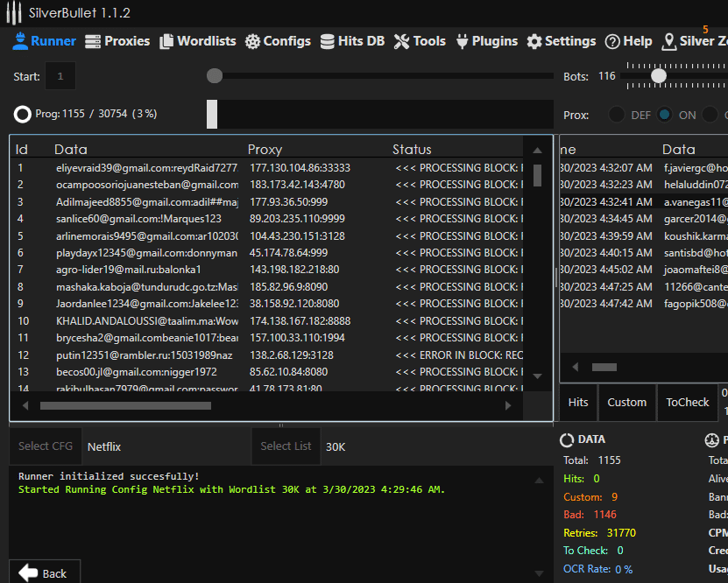Viewport: 728px width, 583px height.
Task: Open the Settings cog icon
Action: coord(534,41)
